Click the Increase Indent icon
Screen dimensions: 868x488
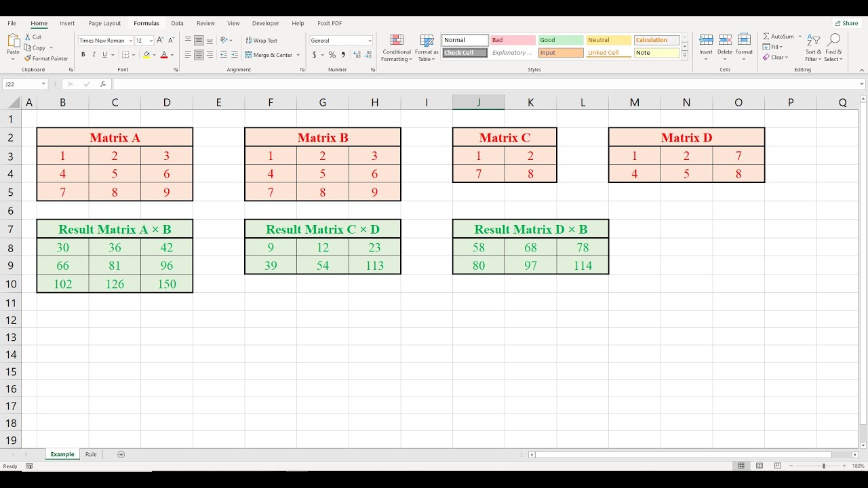coord(235,55)
